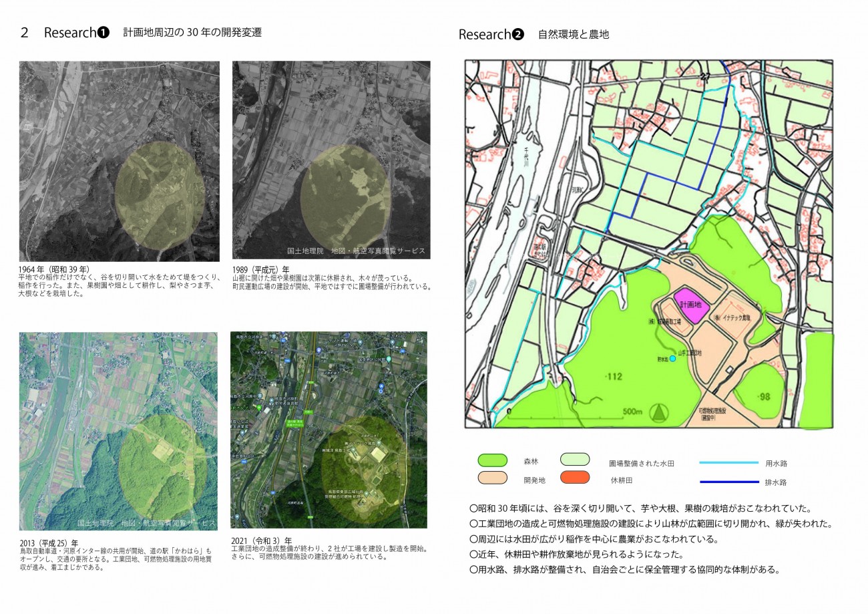Open the 2013 color aerial photograph

(x=118, y=431)
